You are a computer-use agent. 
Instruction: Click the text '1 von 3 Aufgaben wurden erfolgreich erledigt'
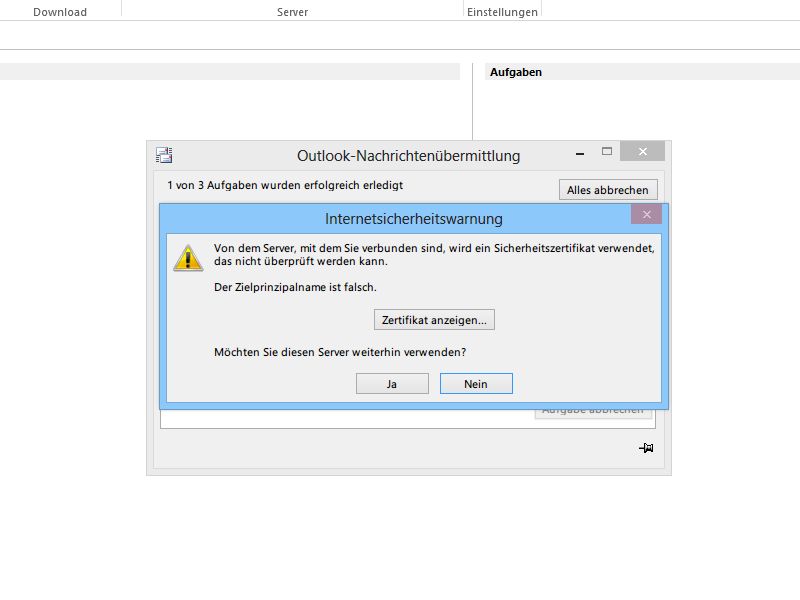(285, 185)
